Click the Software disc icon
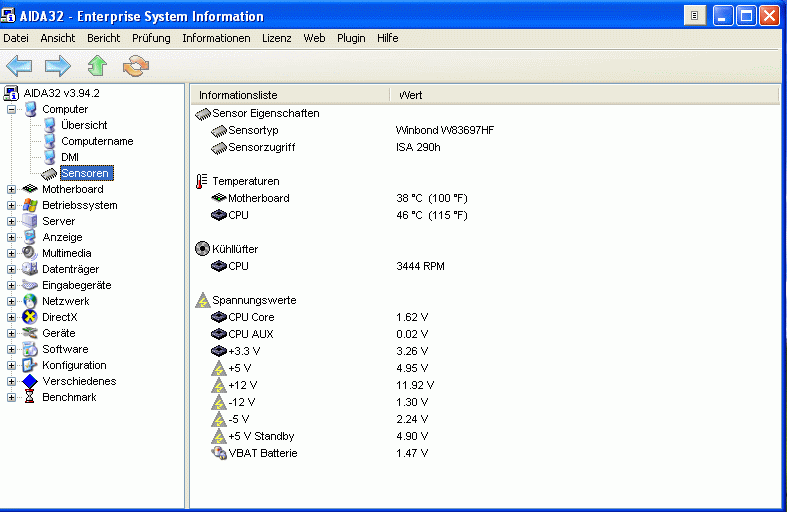This screenshot has width=787, height=512. tap(30, 349)
